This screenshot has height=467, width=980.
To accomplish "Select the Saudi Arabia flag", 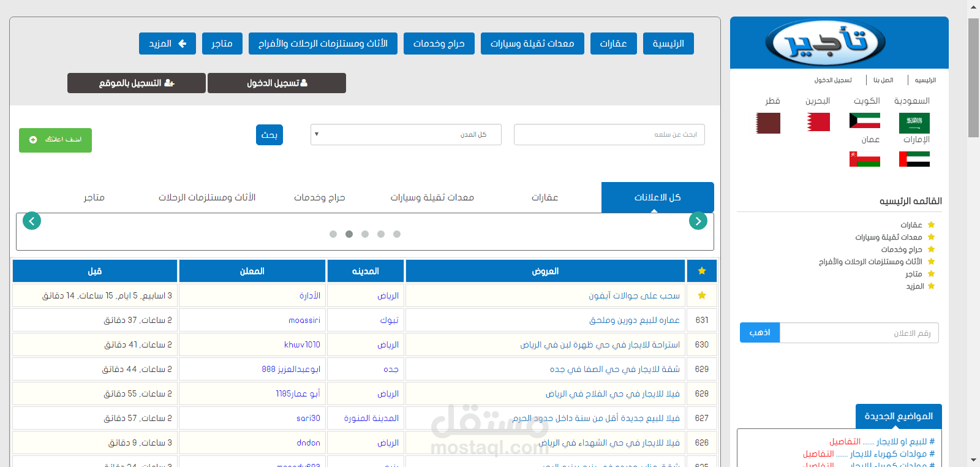I will coord(914,123).
